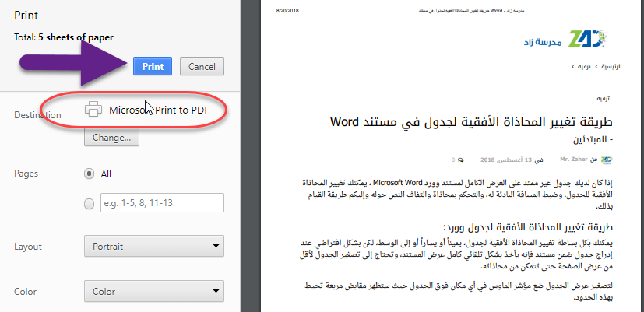Click the ترفيه category tag above title

pyautogui.click(x=603, y=99)
